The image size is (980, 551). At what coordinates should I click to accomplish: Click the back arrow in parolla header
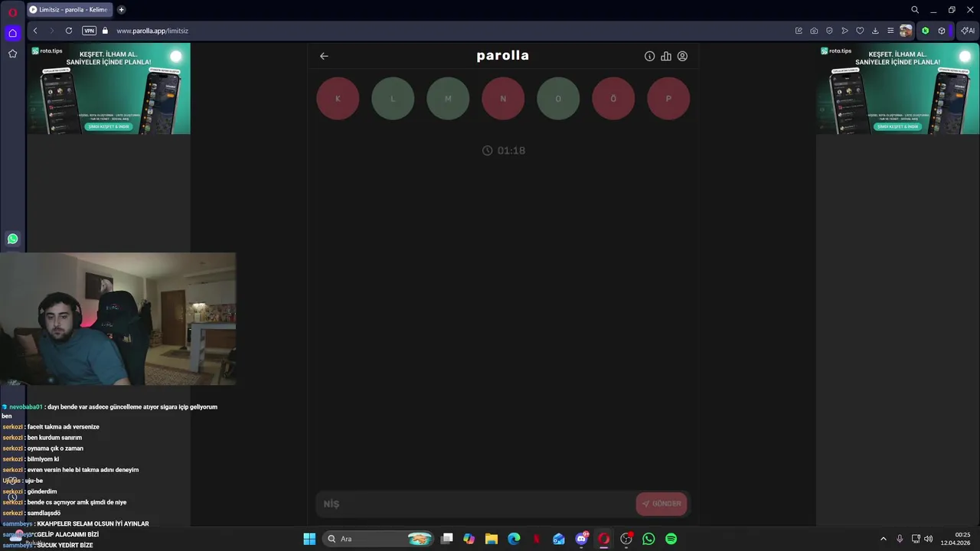click(x=324, y=56)
